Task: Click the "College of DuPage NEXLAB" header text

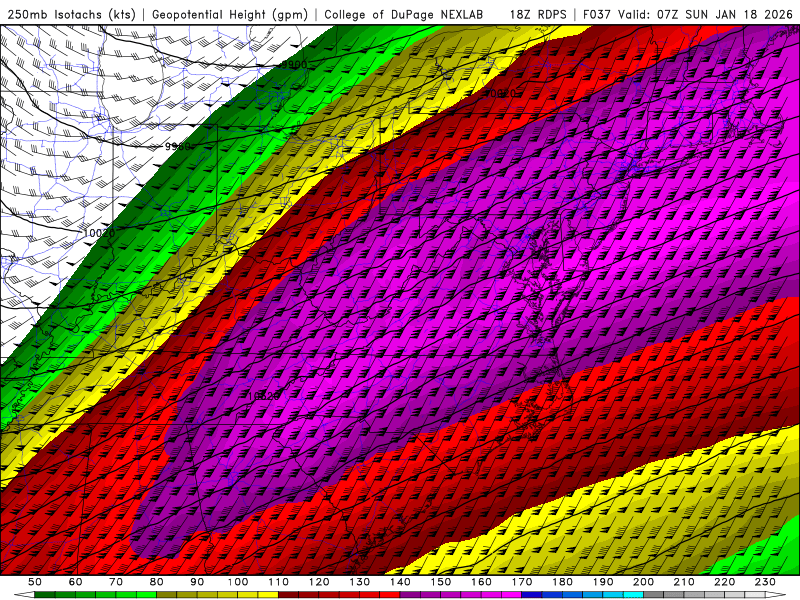Action: pos(404,14)
